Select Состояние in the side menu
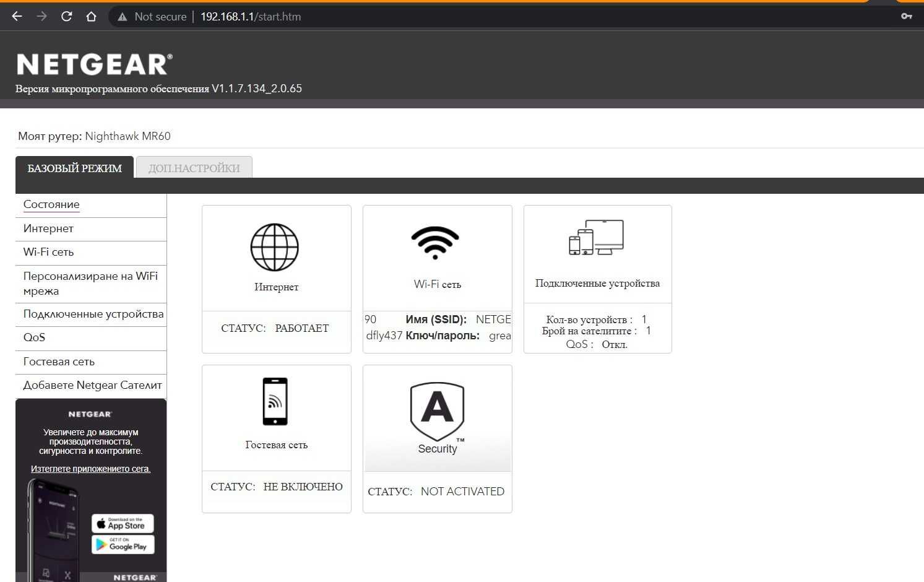 [51, 204]
